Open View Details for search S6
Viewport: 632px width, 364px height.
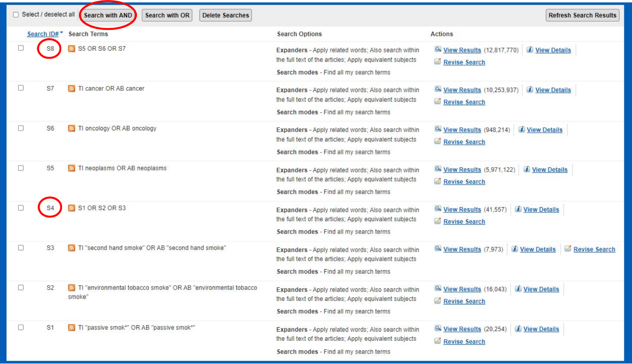pyautogui.click(x=545, y=130)
